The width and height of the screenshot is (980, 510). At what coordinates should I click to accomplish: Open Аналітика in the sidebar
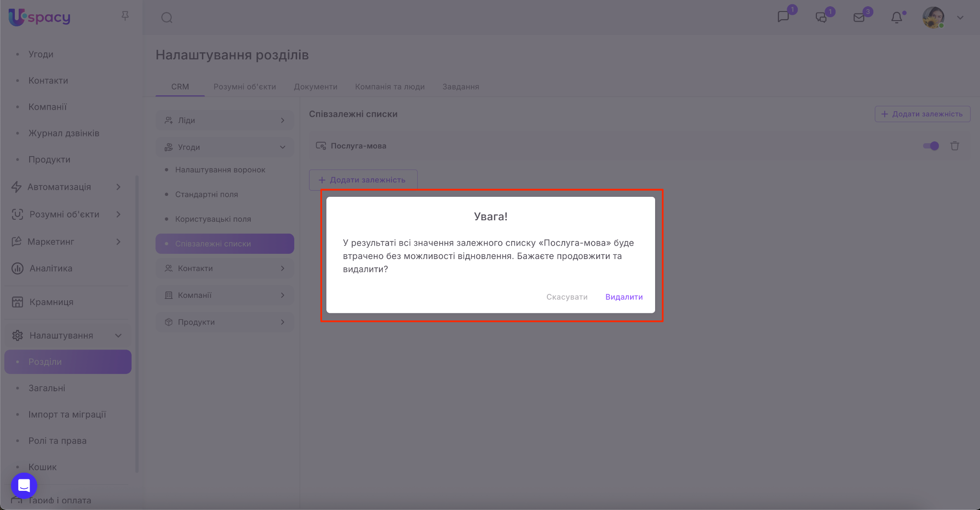point(51,269)
